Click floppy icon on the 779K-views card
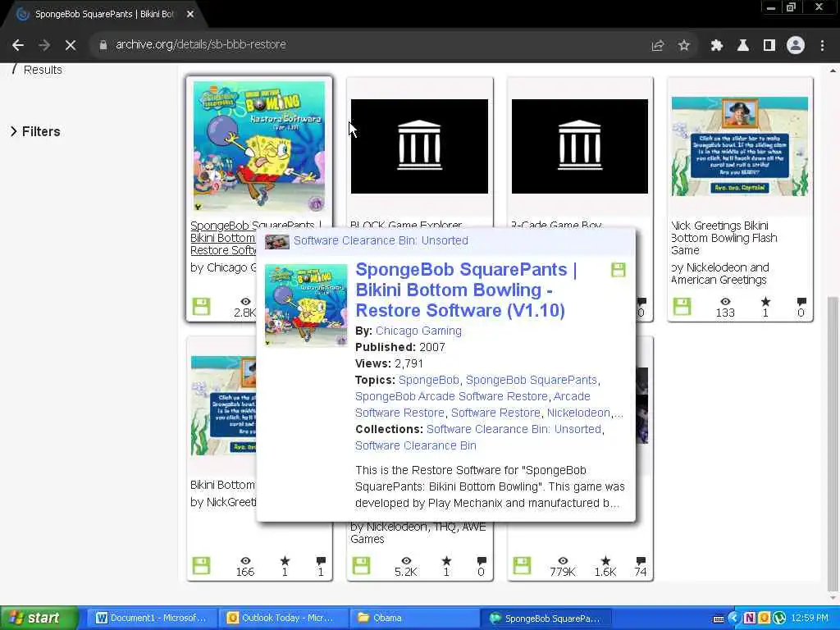 523,566
